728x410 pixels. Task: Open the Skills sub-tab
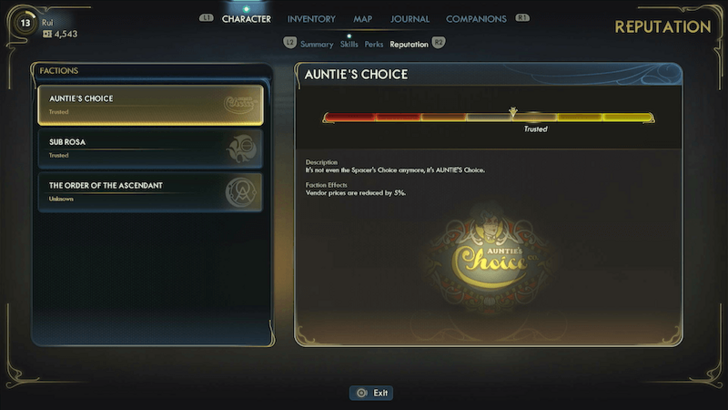click(349, 45)
